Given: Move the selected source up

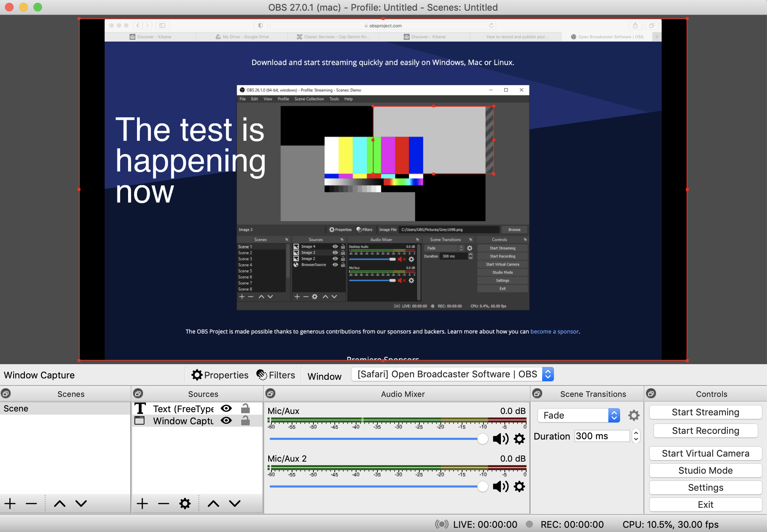Looking at the screenshot, I should [x=213, y=504].
